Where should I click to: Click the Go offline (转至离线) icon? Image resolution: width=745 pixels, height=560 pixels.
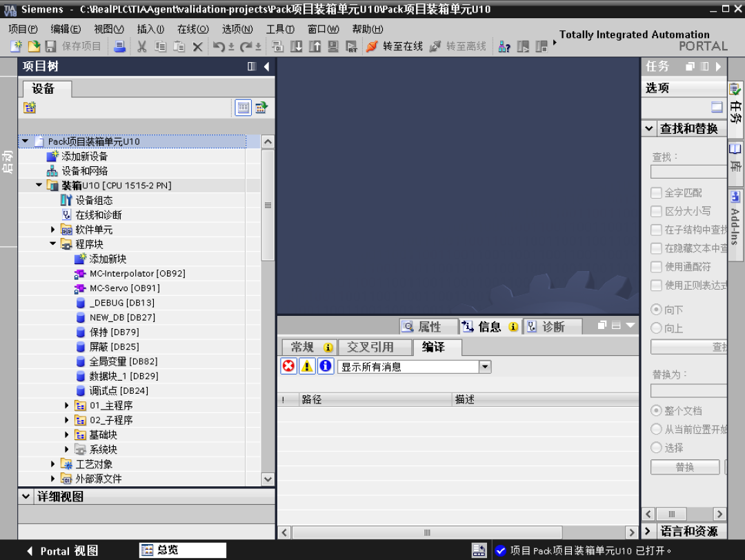point(435,46)
